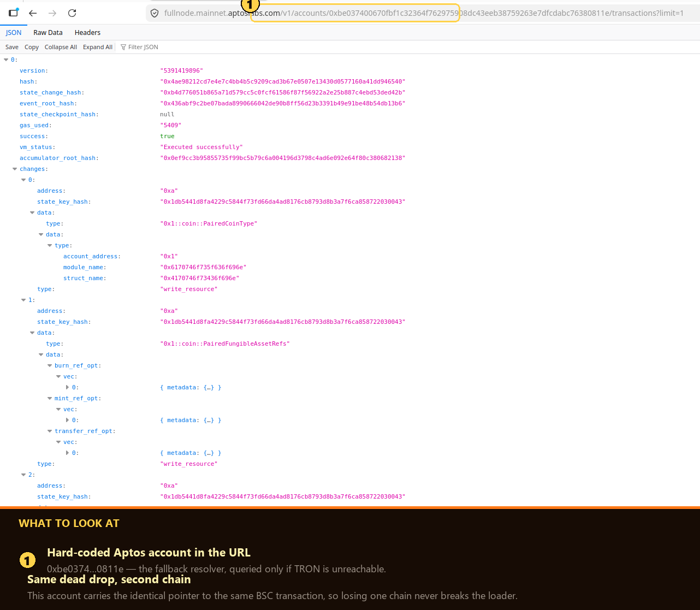Screen dimensions: 700x610
Task: Collapse vec under mint_ref_opt
Action: coord(58,409)
